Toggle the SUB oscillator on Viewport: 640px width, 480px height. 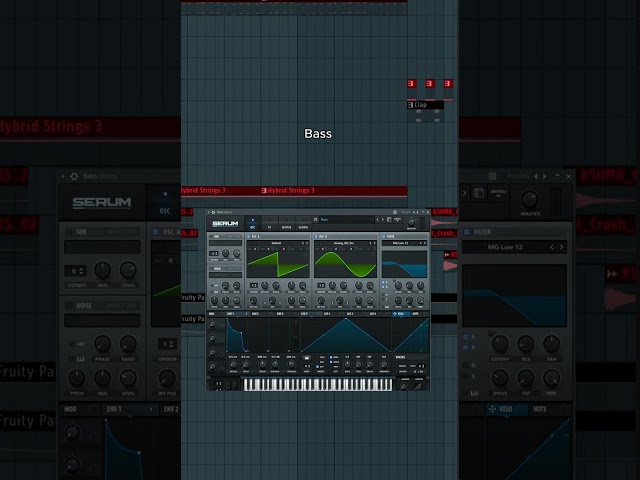211,236
